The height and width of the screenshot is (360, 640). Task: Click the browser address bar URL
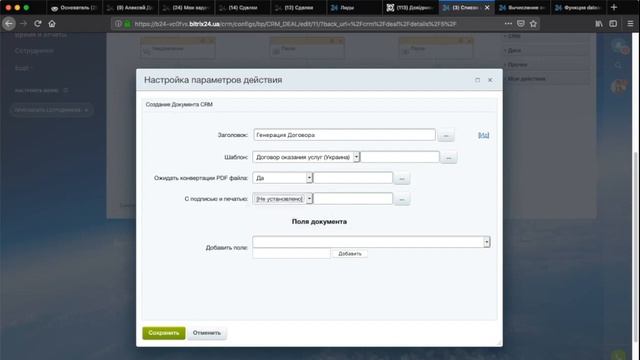[295, 24]
